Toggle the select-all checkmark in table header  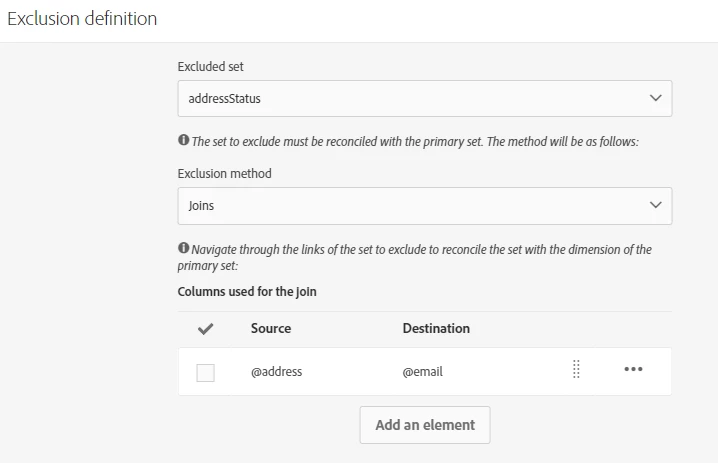tap(206, 328)
